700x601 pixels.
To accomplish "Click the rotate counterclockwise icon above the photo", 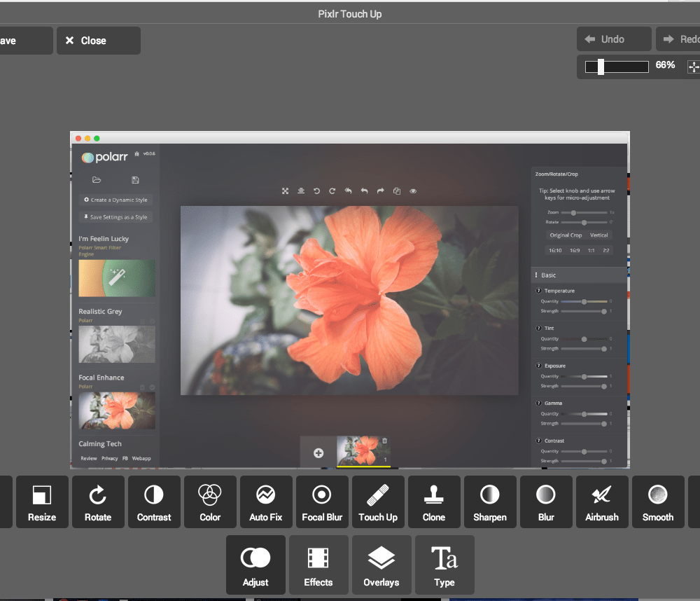I will click(x=316, y=191).
